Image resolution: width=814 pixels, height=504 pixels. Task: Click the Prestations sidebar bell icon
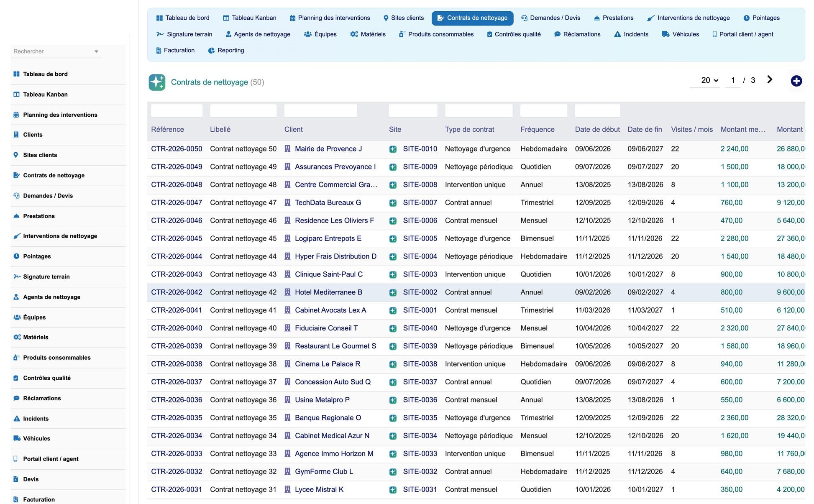16,216
